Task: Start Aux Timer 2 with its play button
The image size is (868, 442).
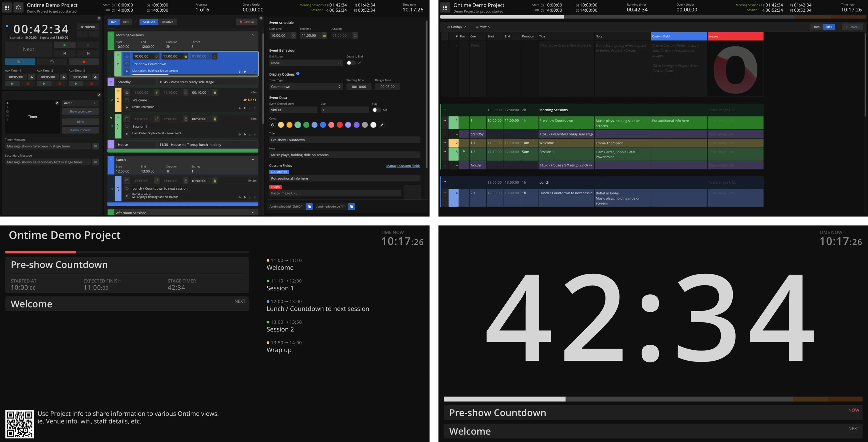Action: 44,84
